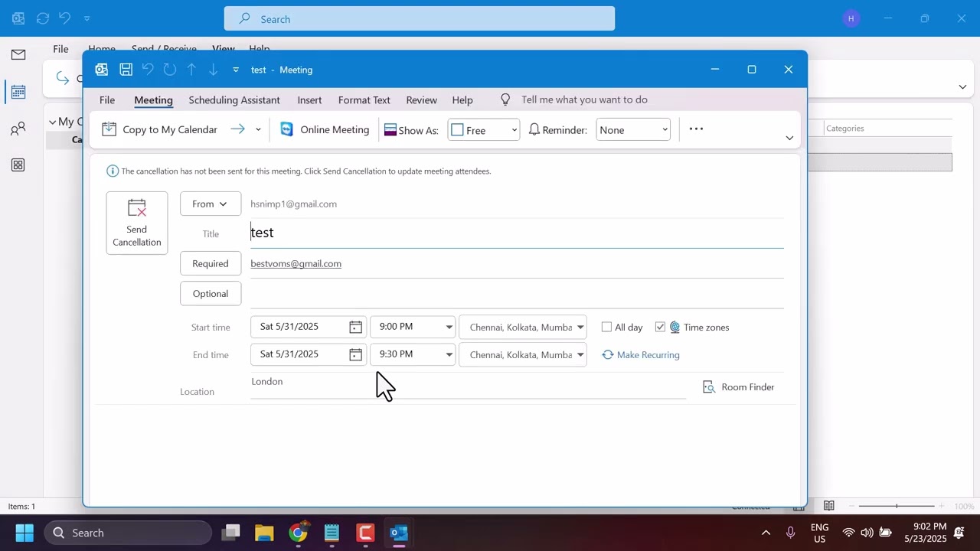Uncheck the Time zones checkbox
Screen dimensions: 980x551
[660, 327]
